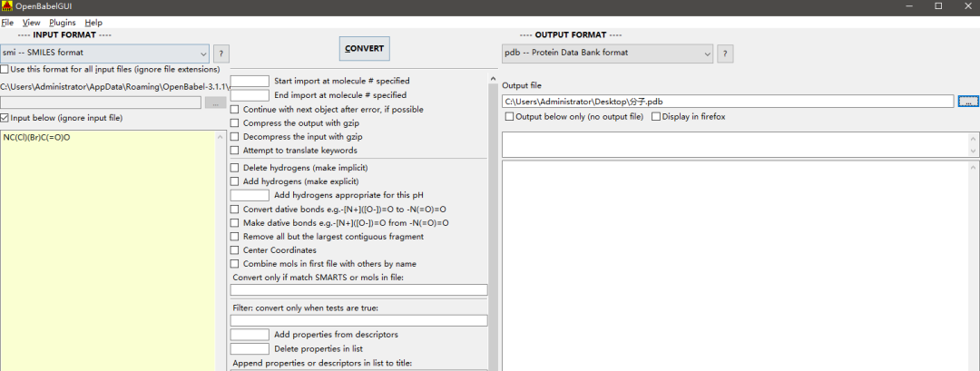
Task: Click the large output text area
Action: click(x=735, y=266)
